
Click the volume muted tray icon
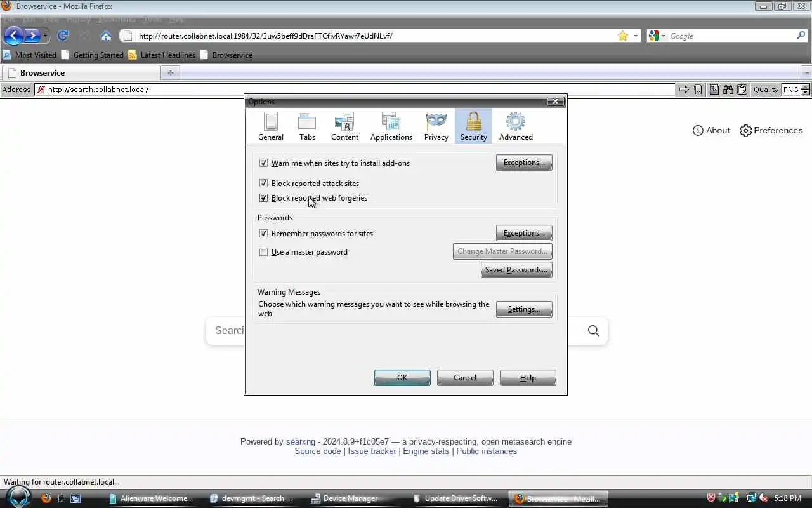[x=763, y=498]
